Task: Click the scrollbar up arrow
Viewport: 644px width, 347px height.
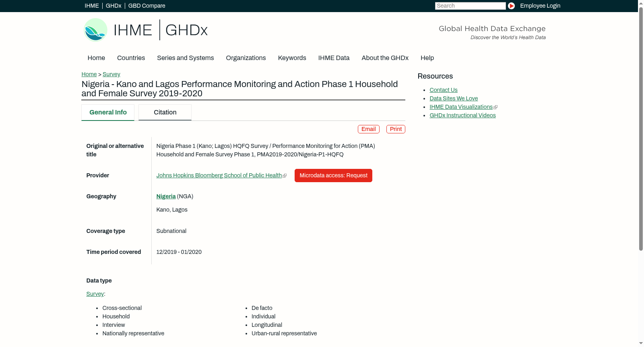Action: coord(641,3)
